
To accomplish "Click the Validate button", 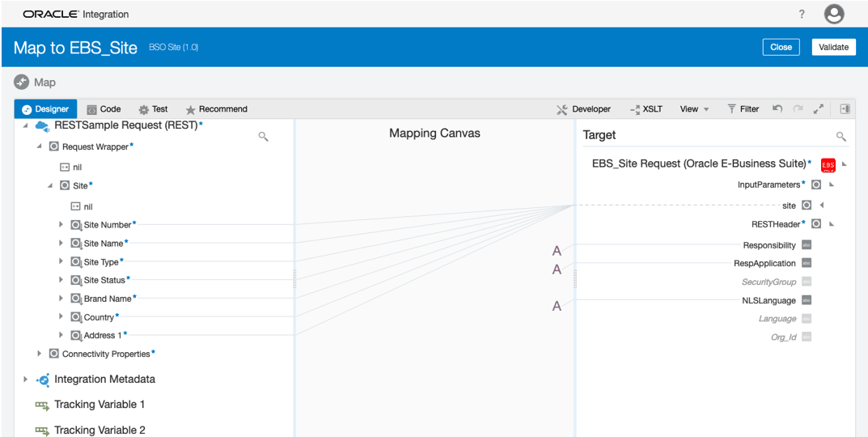I will [834, 47].
